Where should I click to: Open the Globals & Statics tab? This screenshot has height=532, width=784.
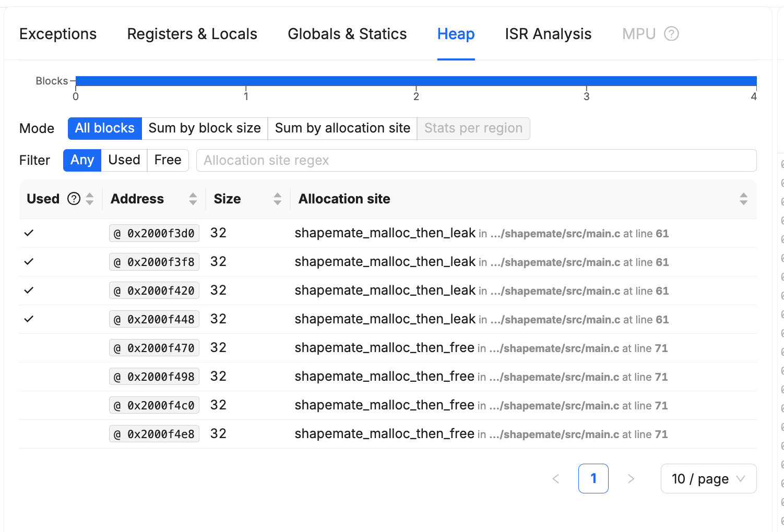[347, 34]
